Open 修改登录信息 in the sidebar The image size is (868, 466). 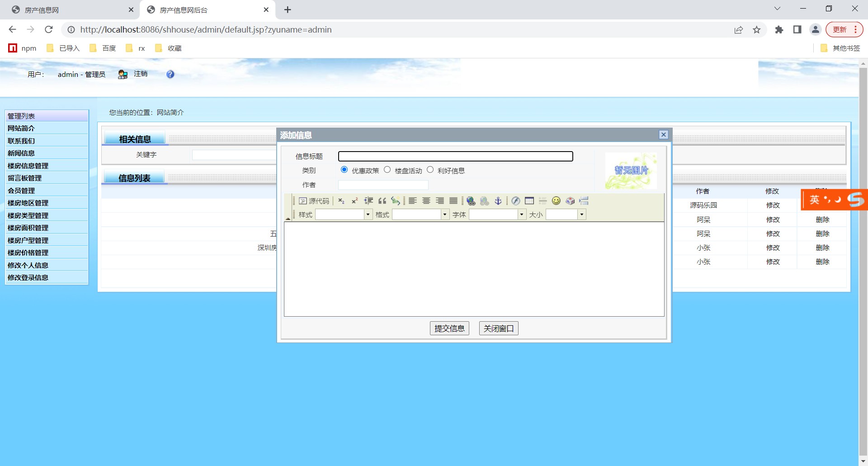pos(47,278)
